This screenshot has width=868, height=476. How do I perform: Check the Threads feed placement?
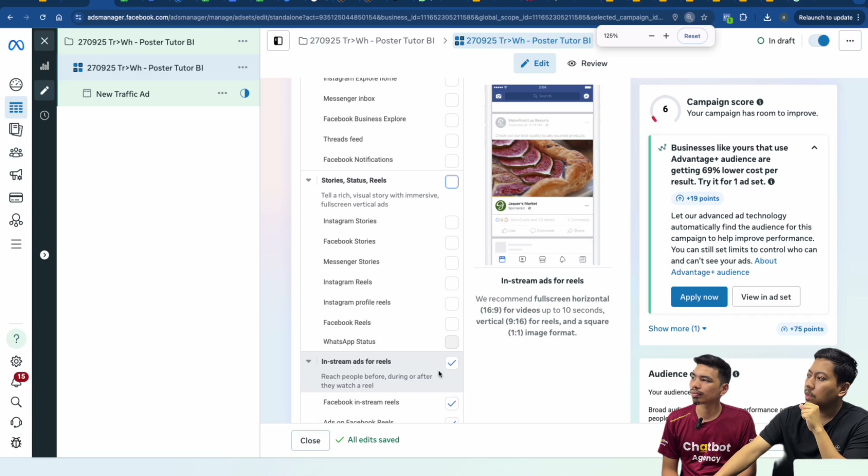tap(452, 140)
